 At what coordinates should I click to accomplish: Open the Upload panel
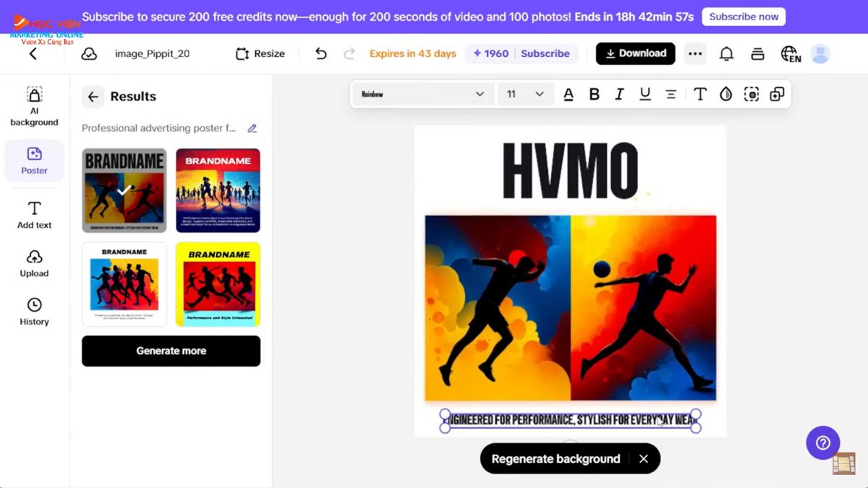point(34,264)
